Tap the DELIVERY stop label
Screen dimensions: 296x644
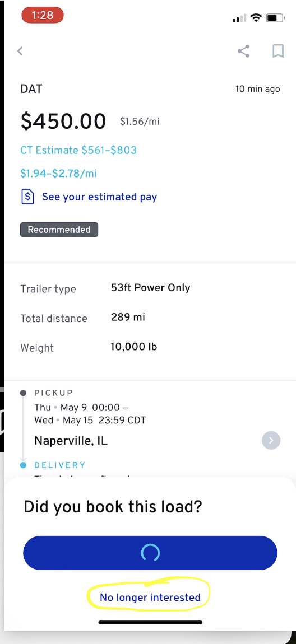60,465
